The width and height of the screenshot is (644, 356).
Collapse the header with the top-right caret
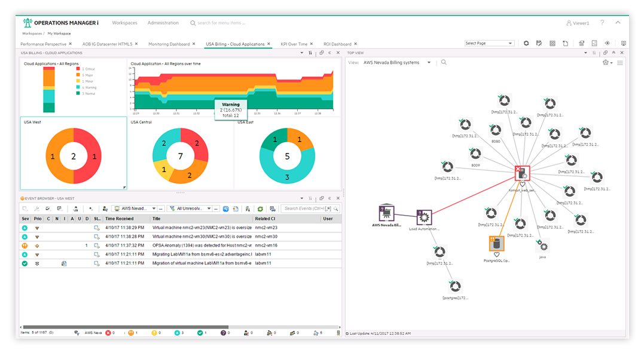point(618,23)
